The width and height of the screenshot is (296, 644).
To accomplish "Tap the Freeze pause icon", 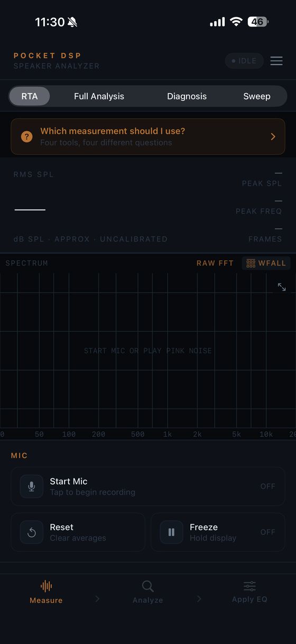I will point(171,532).
